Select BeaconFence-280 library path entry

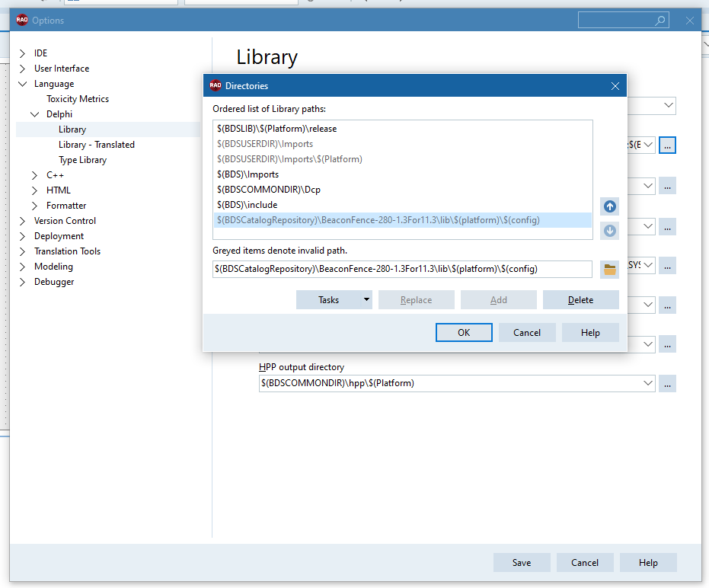[402, 220]
